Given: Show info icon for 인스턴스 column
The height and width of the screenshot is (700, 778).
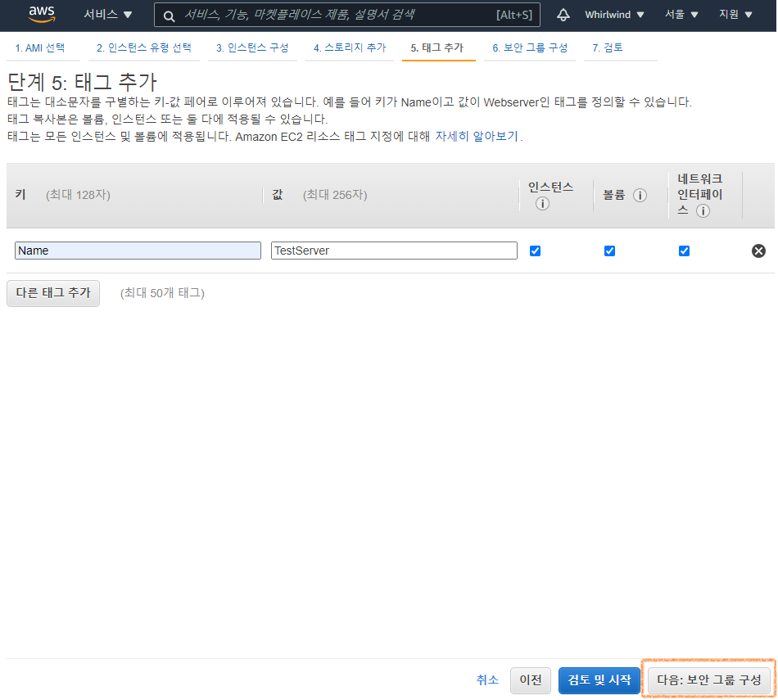Looking at the screenshot, I should click(542, 203).
